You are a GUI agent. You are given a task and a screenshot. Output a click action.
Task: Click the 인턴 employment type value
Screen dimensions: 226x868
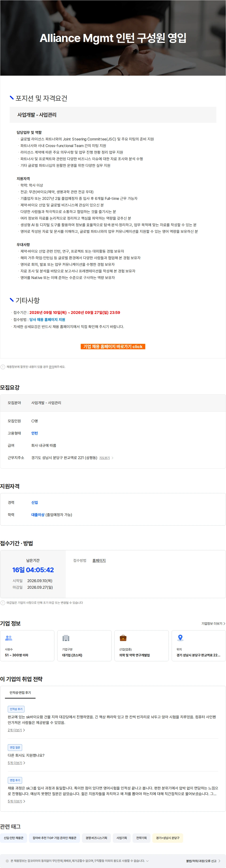34,433
